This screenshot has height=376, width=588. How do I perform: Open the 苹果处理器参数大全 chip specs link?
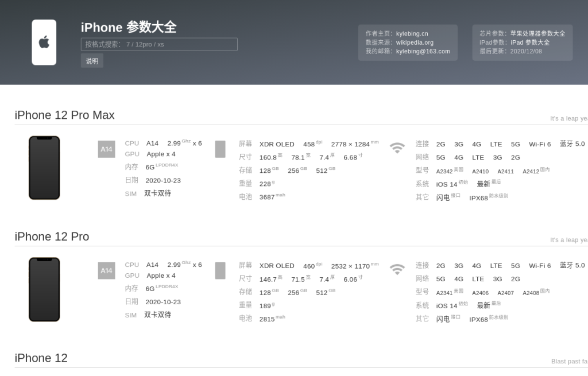tap(537, 34)
